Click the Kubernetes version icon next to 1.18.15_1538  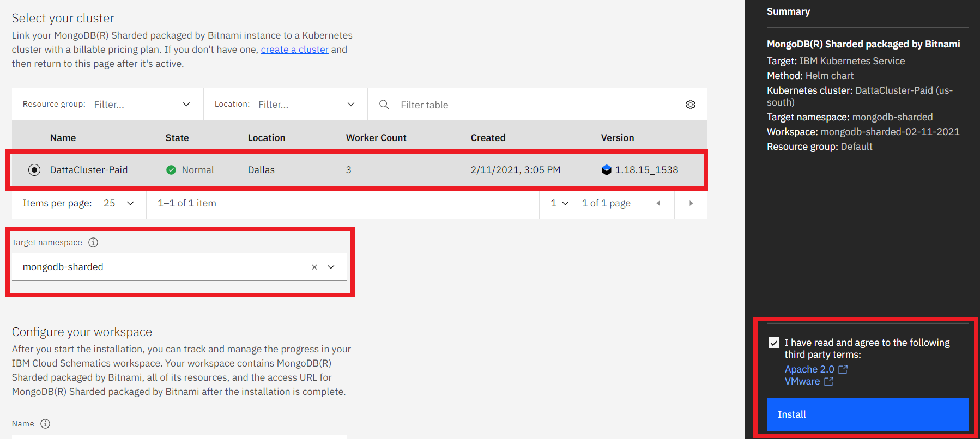[607, 170]
